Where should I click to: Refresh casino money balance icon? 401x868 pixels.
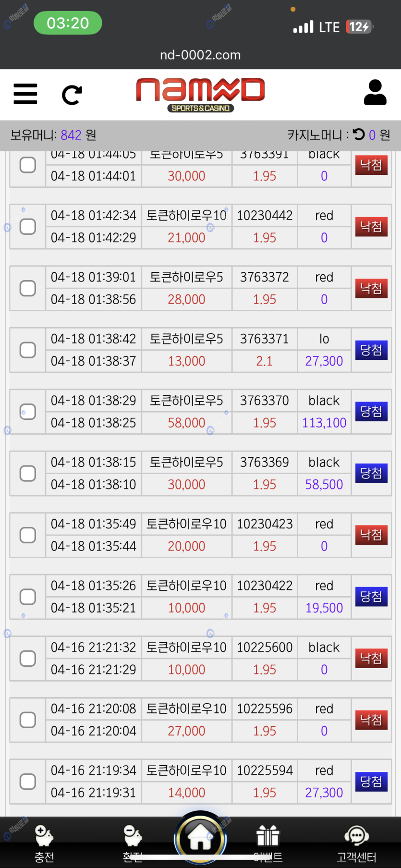359,134
